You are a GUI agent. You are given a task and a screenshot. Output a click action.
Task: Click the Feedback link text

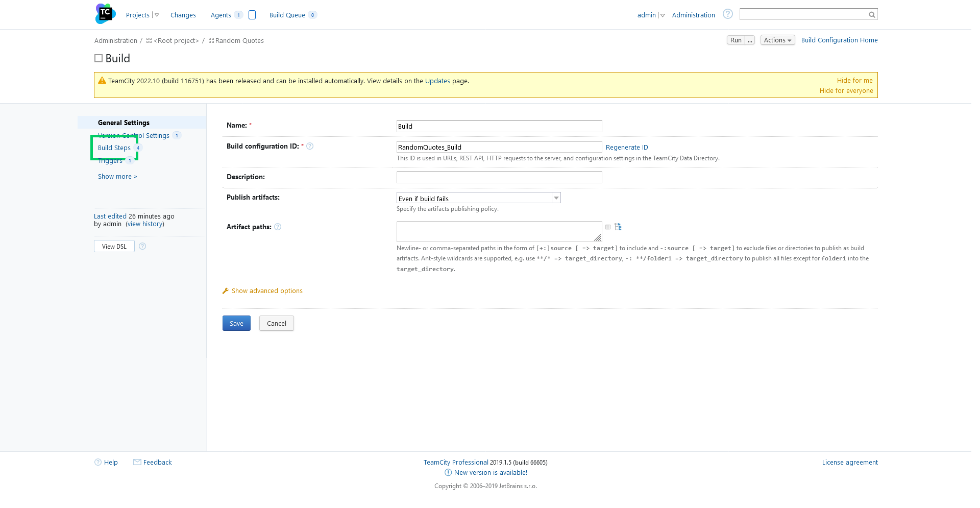click(x=157, y=463)
